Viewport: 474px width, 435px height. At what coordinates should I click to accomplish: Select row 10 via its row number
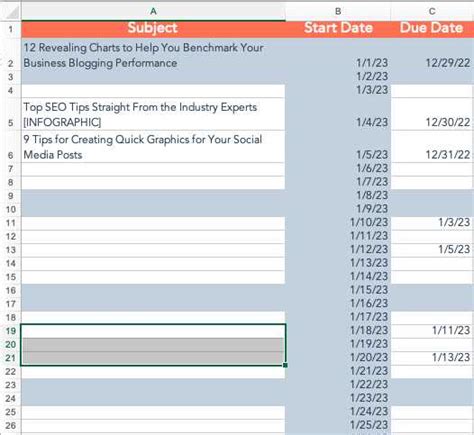[11, 210]
